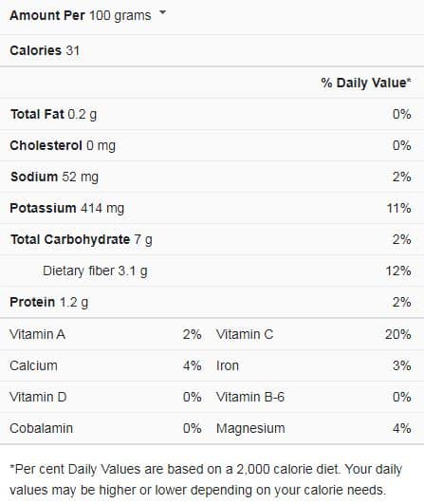The width and height of the screenshot is (424, 504).
Task: Select the Protein 1.2 g row
Action: pyautogui.click(x=212, y=302)
